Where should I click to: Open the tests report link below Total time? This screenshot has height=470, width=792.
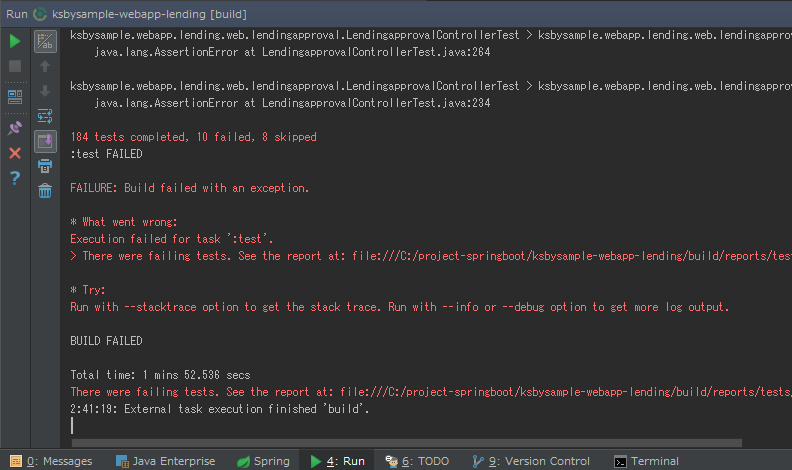pos(566,392)
